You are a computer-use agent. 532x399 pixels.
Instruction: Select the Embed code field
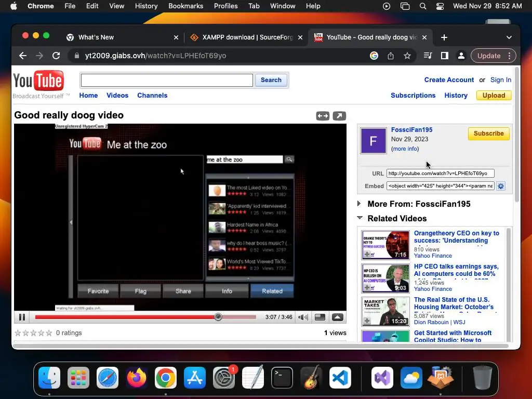coord(441,186)
